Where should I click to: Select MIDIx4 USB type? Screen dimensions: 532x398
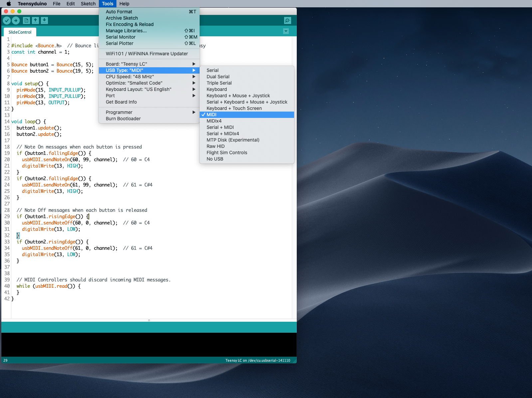(x=247, y=121)
